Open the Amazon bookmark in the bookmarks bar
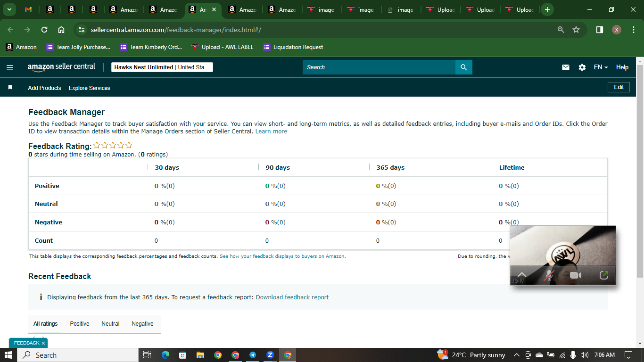The image size is (644, 362). (x=21, y=47)
